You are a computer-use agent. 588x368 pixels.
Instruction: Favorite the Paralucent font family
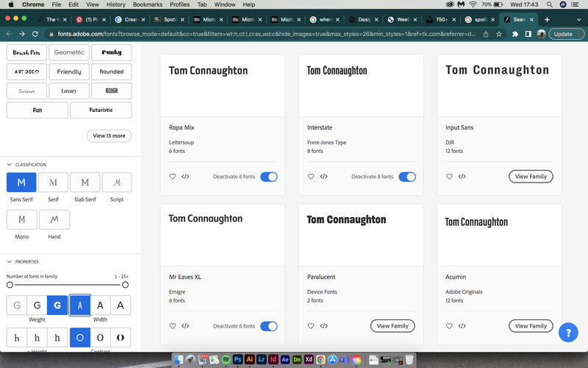point(311,326)
